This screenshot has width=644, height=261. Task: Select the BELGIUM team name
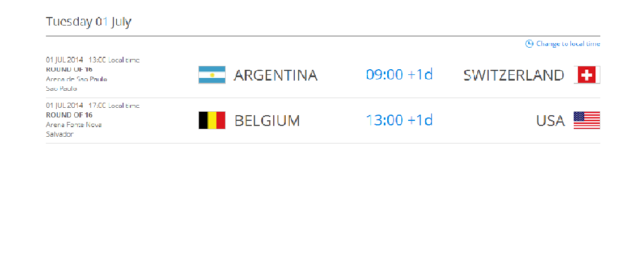click(x=267, y=121)
